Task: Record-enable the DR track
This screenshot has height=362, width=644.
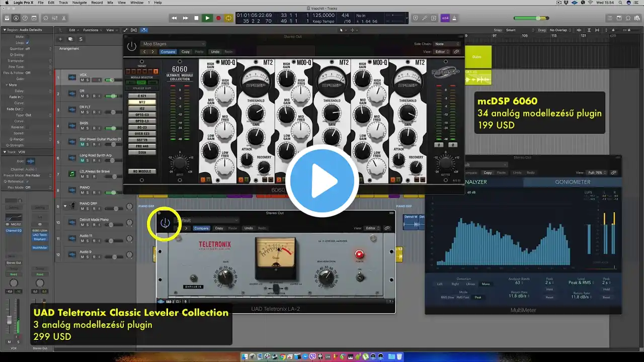Action: pyautogui.click(x=93, y=96)
